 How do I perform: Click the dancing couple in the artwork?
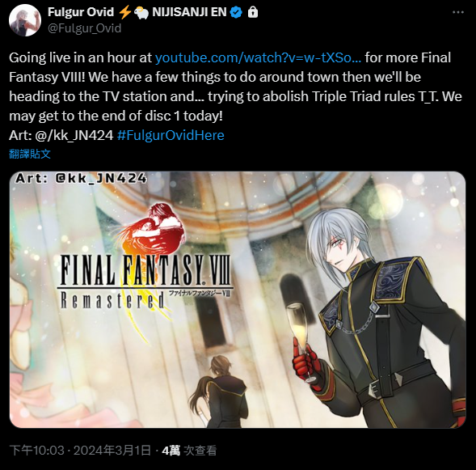pyautogui.click(x=218, y=392)
